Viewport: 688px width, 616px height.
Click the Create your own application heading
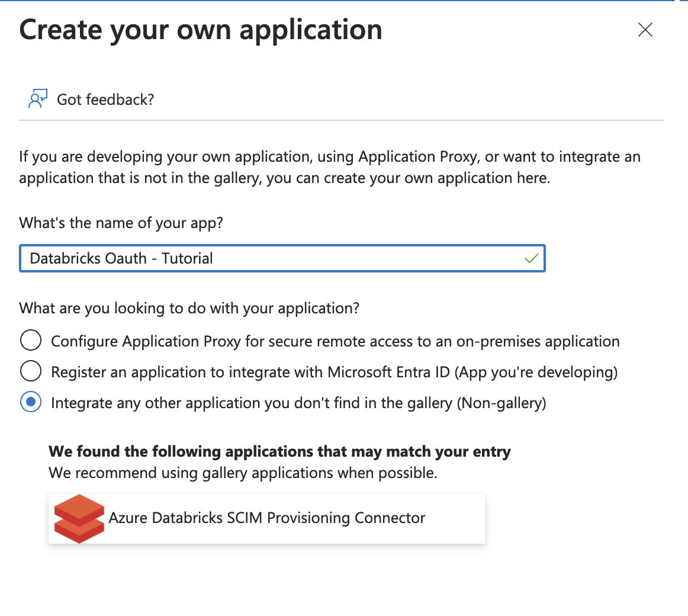[x=201, y=30]
